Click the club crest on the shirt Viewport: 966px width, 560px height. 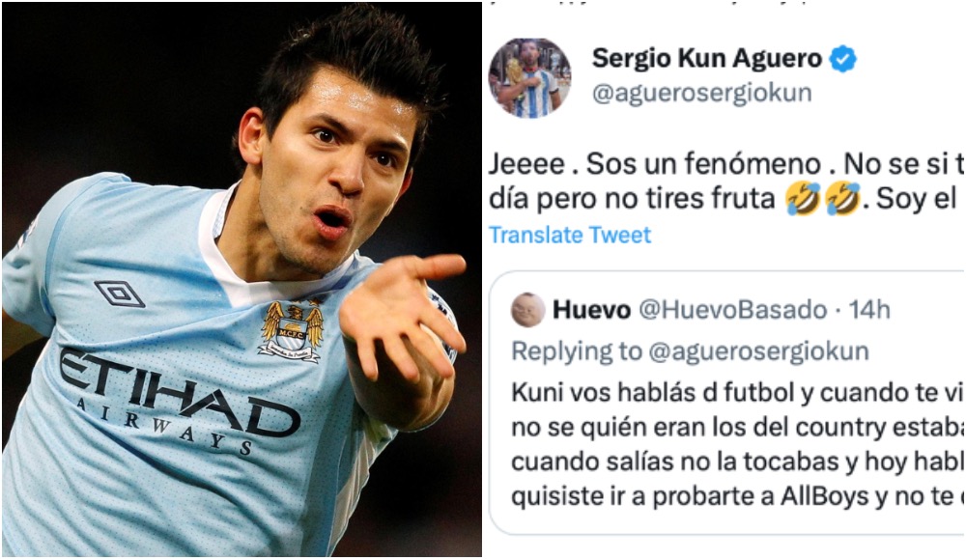[x=292, y=330]
